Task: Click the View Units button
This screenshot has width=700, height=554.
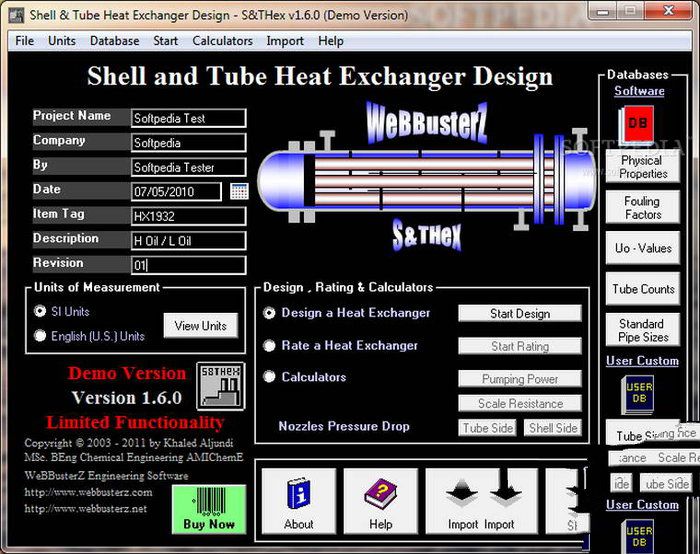Action: click(x=200, y=325)
